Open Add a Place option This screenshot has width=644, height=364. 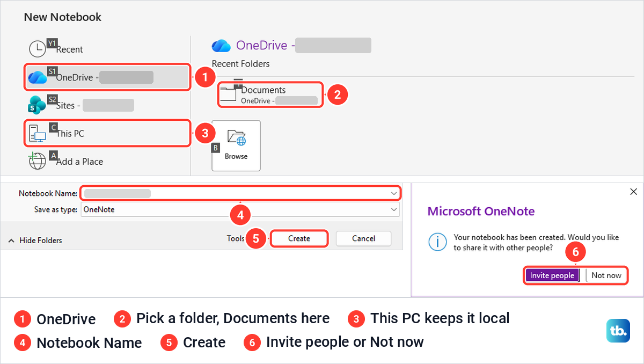click(107, 161)
